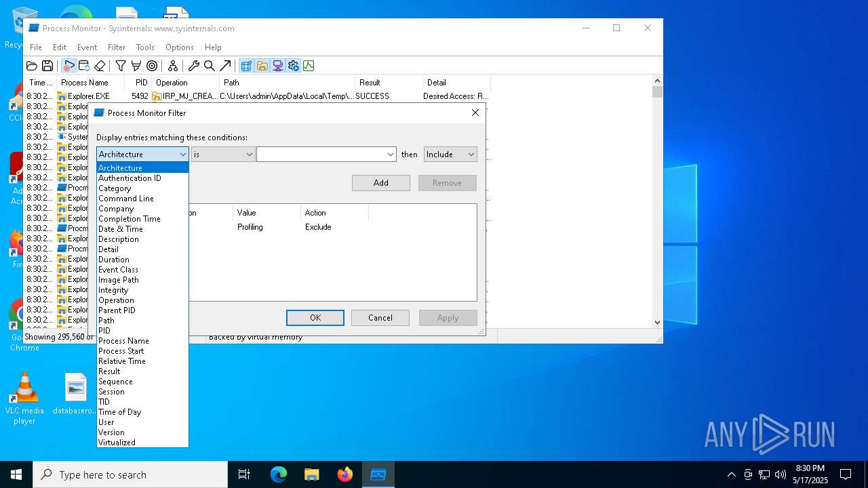The image size is (868, 488).
Task: Open the Options menu
Action: [180, 47]
